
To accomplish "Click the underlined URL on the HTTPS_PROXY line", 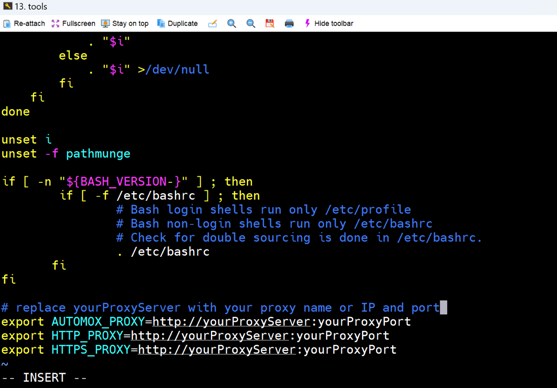I will point(217,350).
